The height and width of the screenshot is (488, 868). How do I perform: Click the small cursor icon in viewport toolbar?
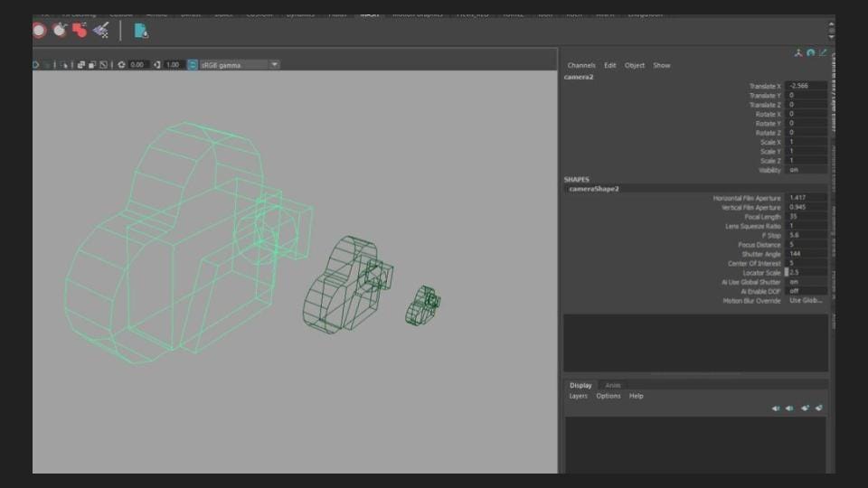click(x=65, y=65)
